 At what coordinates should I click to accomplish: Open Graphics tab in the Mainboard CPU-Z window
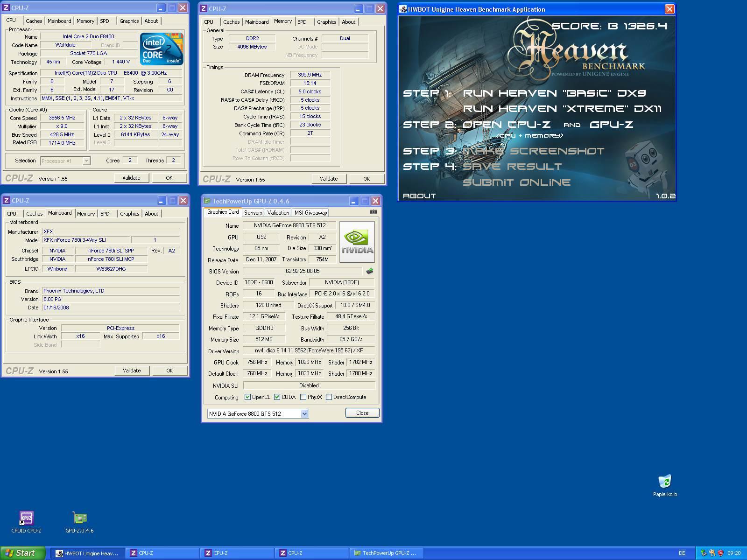[129, 214]
